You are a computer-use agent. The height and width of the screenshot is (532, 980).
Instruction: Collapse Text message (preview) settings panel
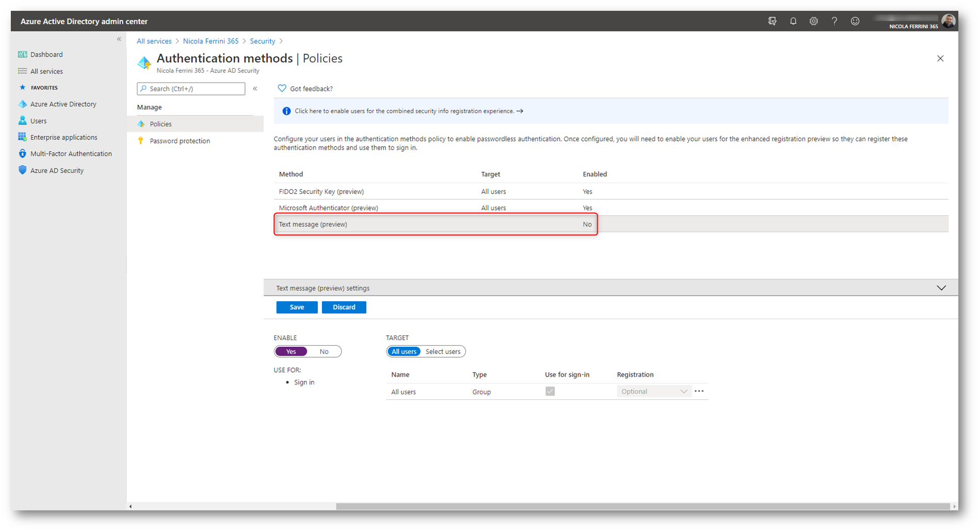point(941,288)
